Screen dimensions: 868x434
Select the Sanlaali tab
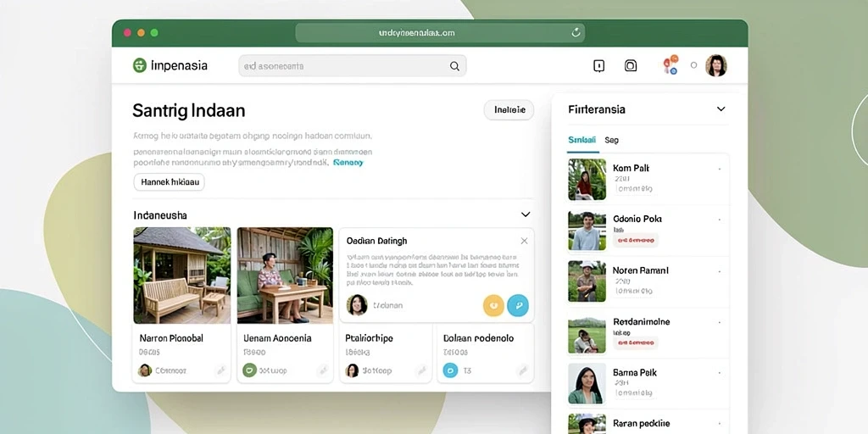(x=581, y=140)
